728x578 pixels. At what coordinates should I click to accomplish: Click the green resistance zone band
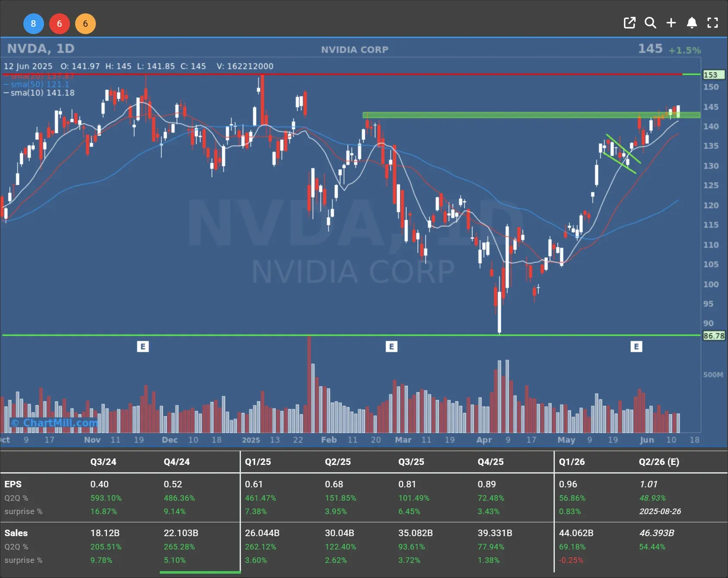pyautogui.click(x=518, y=115)
